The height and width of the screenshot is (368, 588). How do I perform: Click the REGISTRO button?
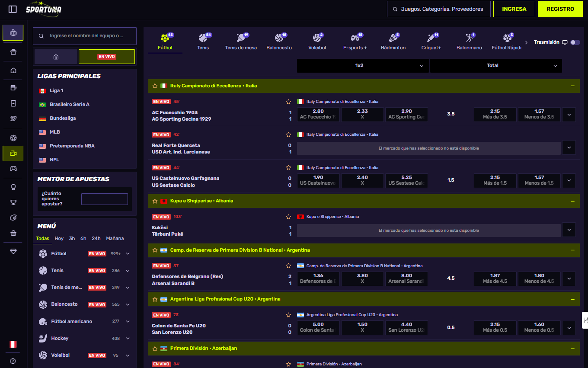tap(560, 9)
